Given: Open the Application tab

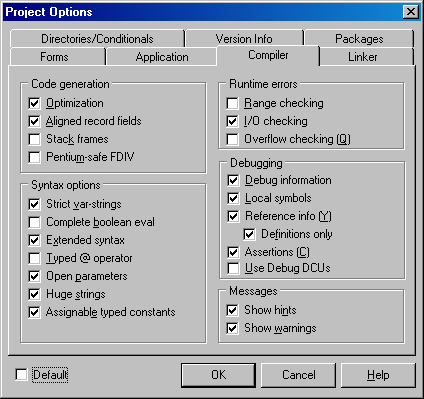Looking at the screenshot, I should (162, 57).
